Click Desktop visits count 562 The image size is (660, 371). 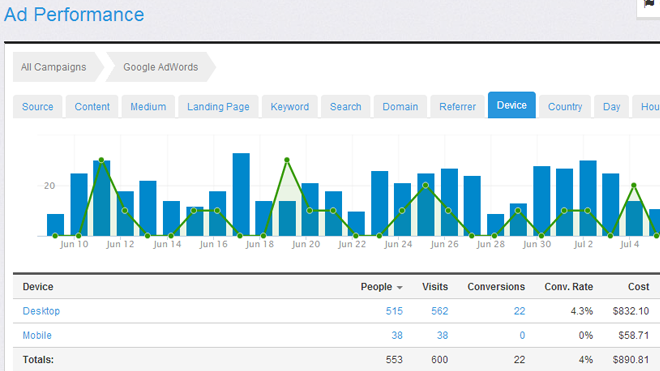tap(439, 311)
